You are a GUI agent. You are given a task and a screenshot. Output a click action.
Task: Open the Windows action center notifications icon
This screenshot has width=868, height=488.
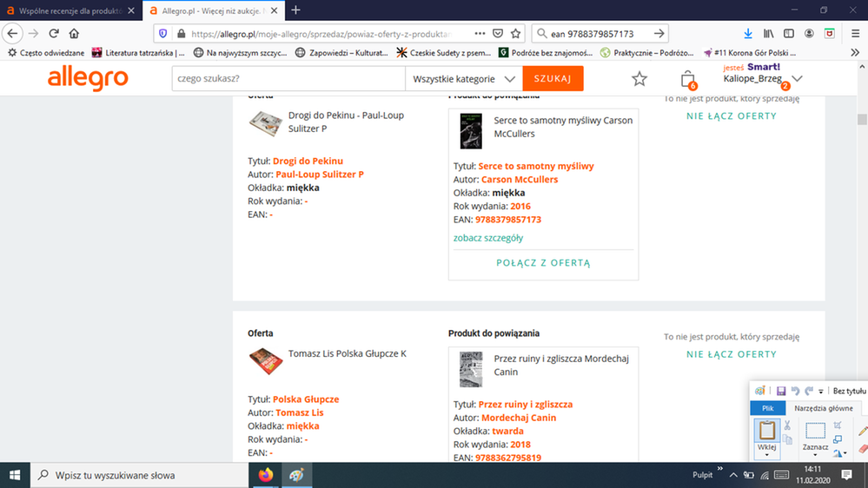point(846,475)
